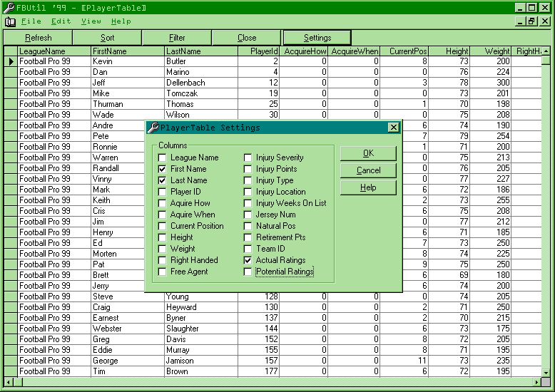
Task: Click the horizontal scrollbar right arrow
Action: coord(537,382)
